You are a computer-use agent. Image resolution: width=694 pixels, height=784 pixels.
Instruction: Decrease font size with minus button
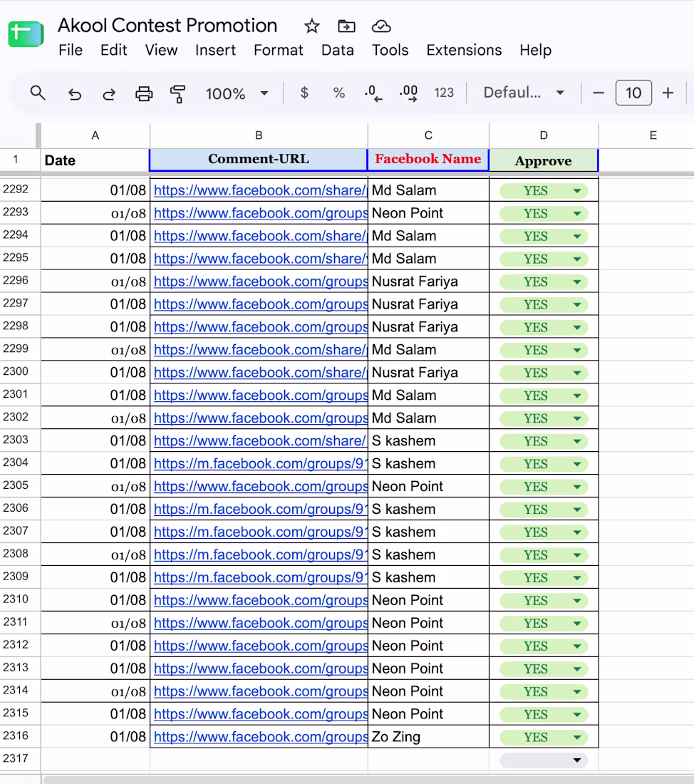coord(599,93)
